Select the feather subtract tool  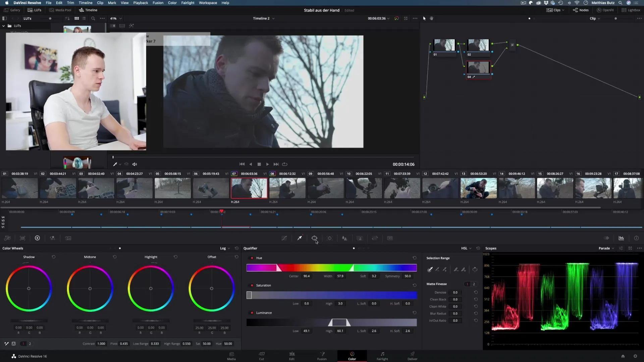[x=456, y=269]
